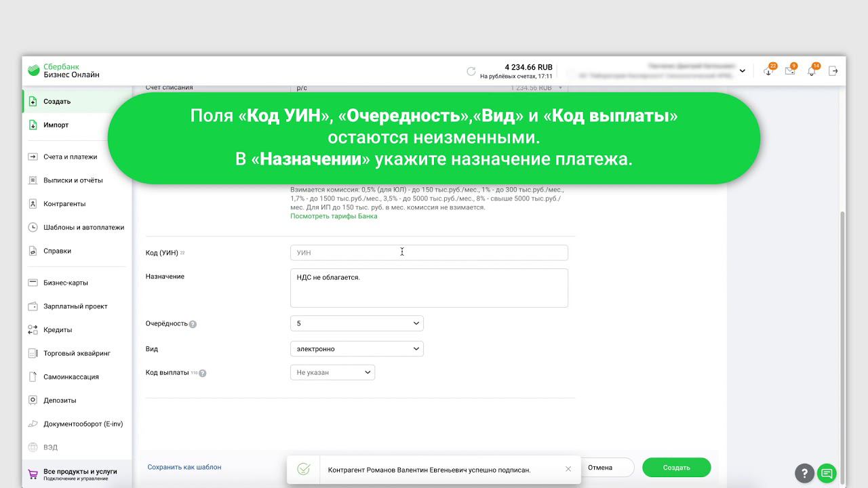The width and height of the screenshot is (868, 488).
Task: Open the mail envelope icon with badge 9
Action: 790,71
